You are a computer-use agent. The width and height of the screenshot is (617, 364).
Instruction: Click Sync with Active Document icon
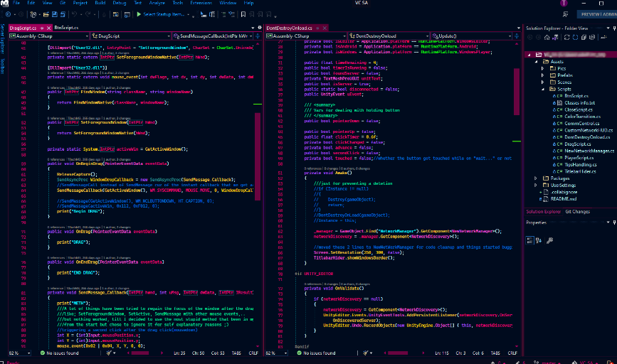pyautogui.click(x=567, y=38)
